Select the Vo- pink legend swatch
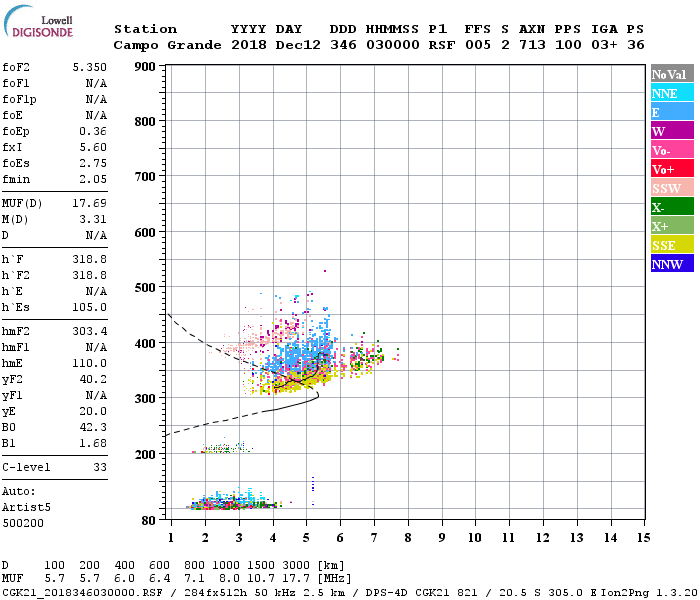This screenshot has width=700, height=600. point(672,150)
